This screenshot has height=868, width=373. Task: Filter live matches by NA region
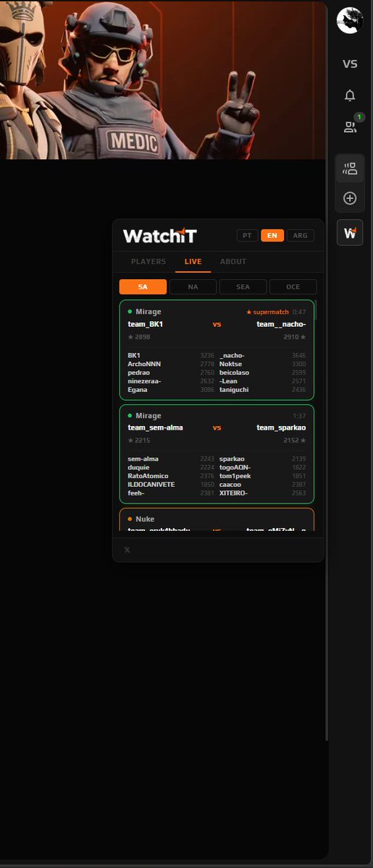[x=193, y=287]
